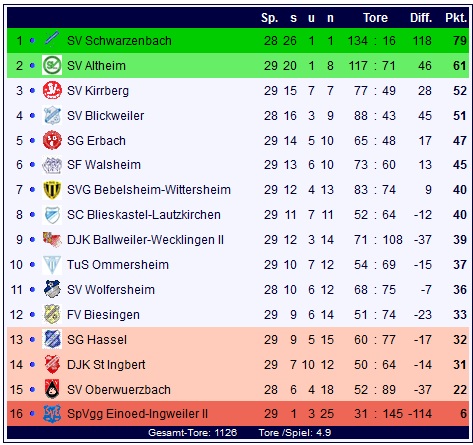Click the Pkt. column header

(456, 18)
